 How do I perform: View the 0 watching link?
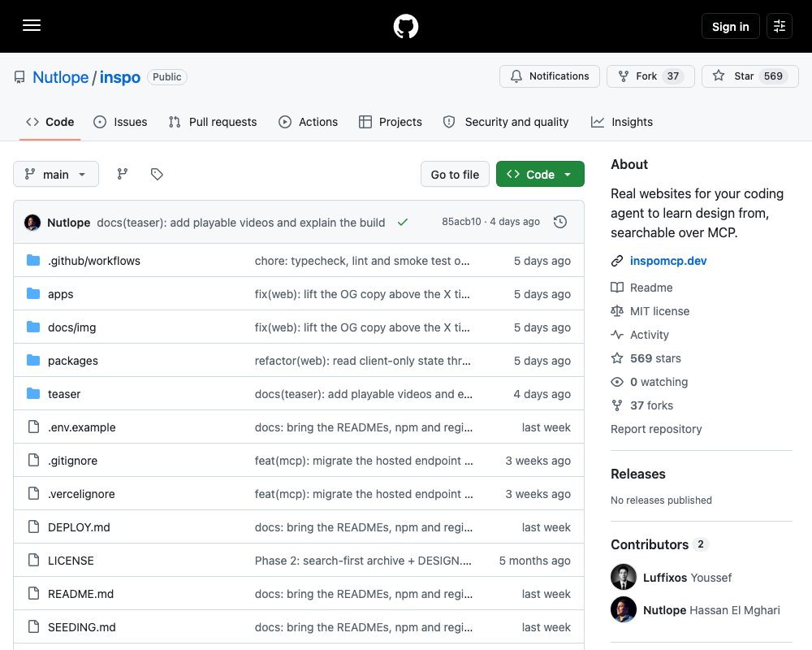[650, 382]
